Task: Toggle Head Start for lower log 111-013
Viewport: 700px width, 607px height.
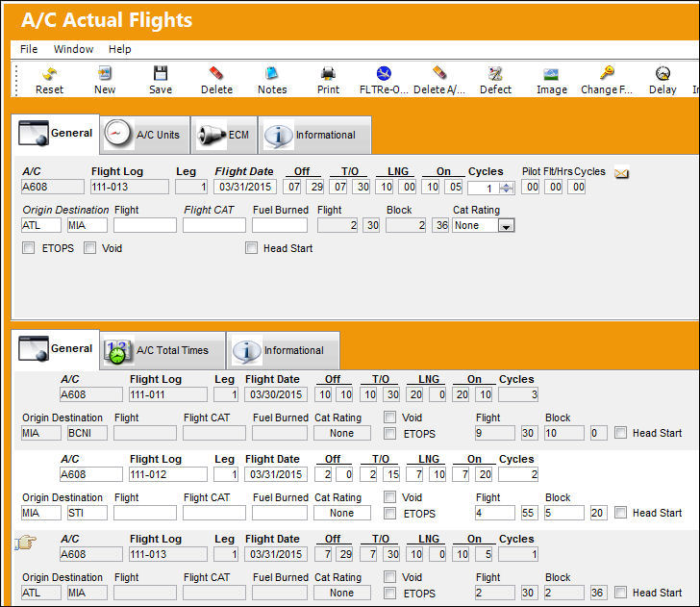Action: (x=620, y=593)
